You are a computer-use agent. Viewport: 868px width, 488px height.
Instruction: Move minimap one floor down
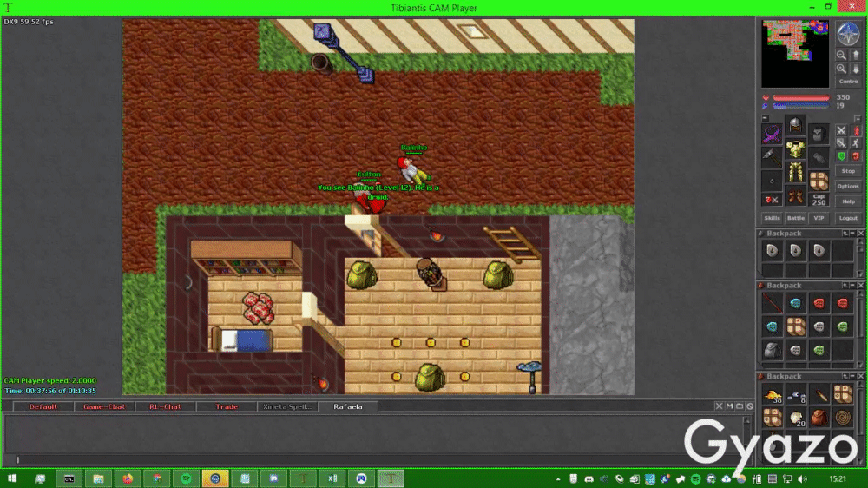(x=856, y=69)
